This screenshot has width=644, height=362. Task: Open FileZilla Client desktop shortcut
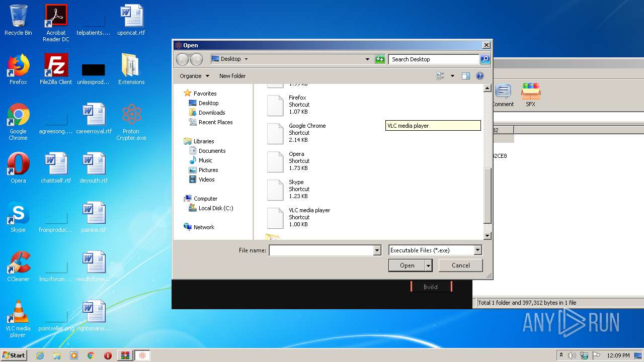[x=56, y=69]
